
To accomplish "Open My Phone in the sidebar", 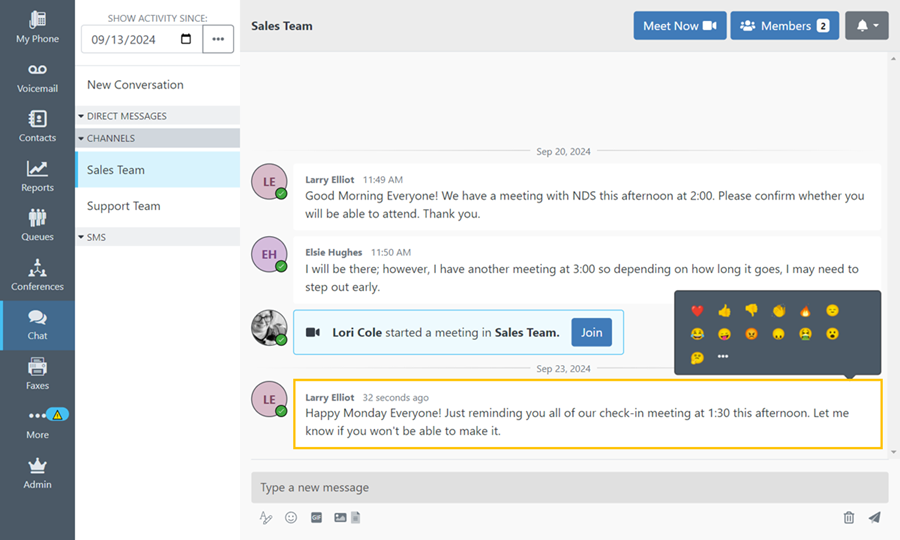I will 37,27.
